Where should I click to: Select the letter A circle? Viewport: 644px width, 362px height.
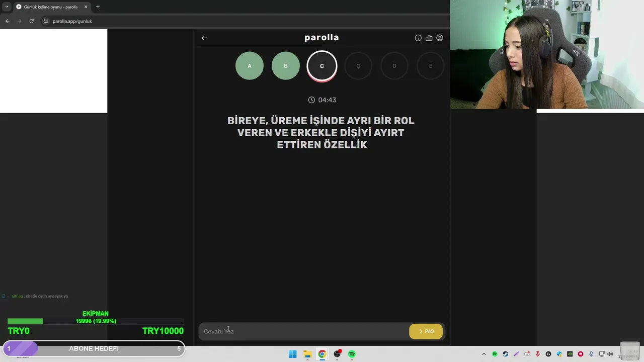(x=250, y=66)
